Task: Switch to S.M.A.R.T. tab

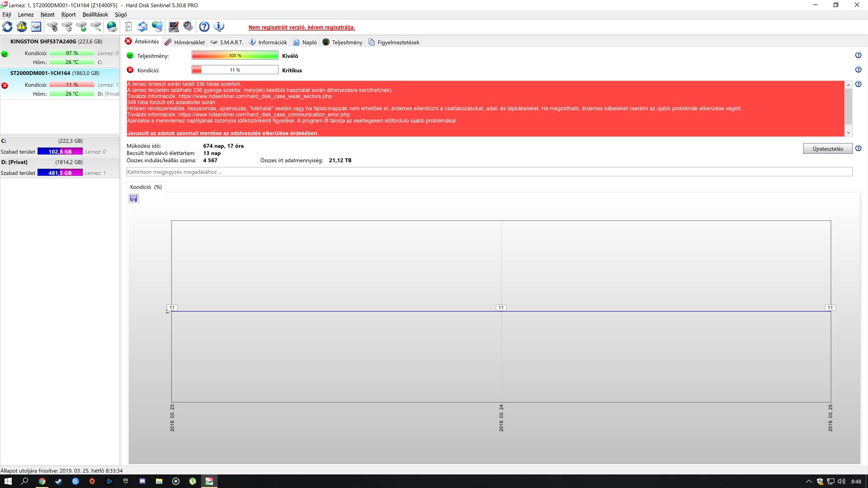Action: (227, 42)
